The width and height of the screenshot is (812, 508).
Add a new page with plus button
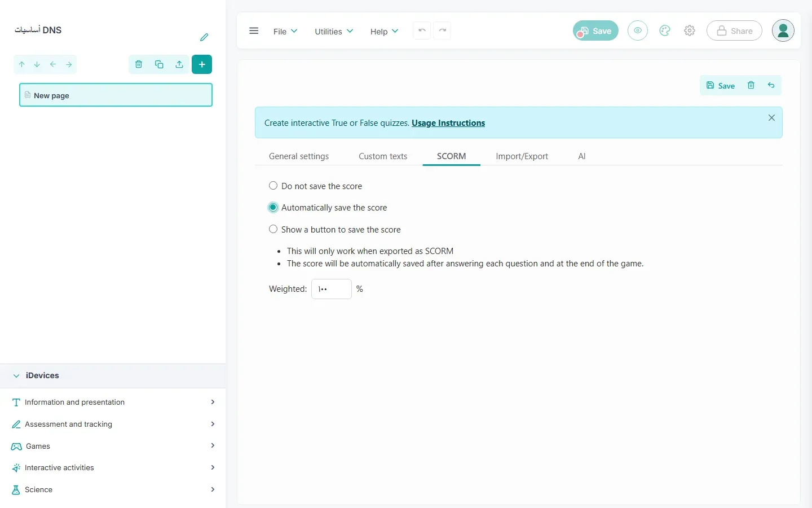(x=202, y=64)
